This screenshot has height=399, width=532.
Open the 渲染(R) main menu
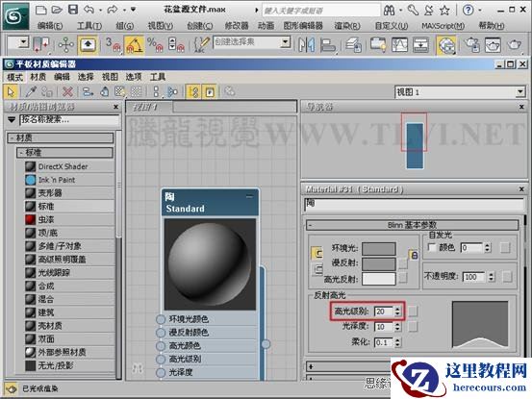click(347, 25)
